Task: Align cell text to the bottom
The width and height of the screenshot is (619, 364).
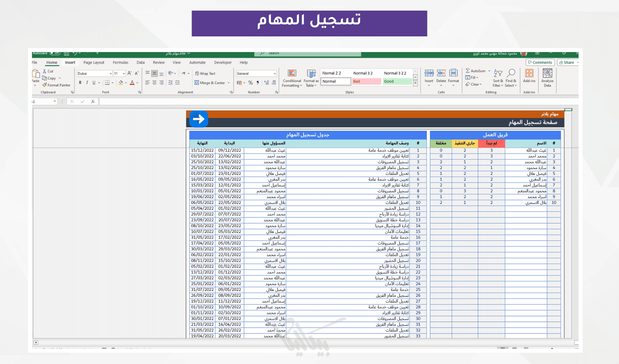Action: tap(161, 74)
